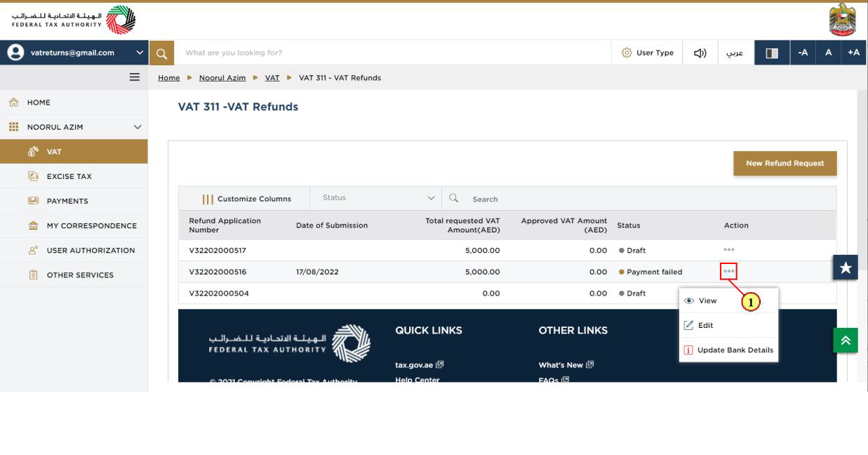Click the UAE emblem at top right
This screenshot has width=868, height=455.
[x=842, y=19]
